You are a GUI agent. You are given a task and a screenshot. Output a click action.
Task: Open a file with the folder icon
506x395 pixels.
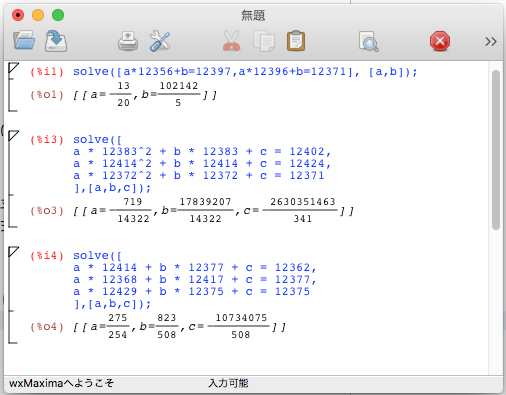click(24, 40)
